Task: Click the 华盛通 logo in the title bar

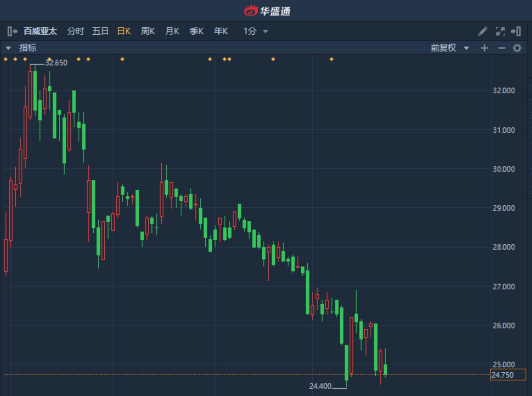Action: (267, 10)
